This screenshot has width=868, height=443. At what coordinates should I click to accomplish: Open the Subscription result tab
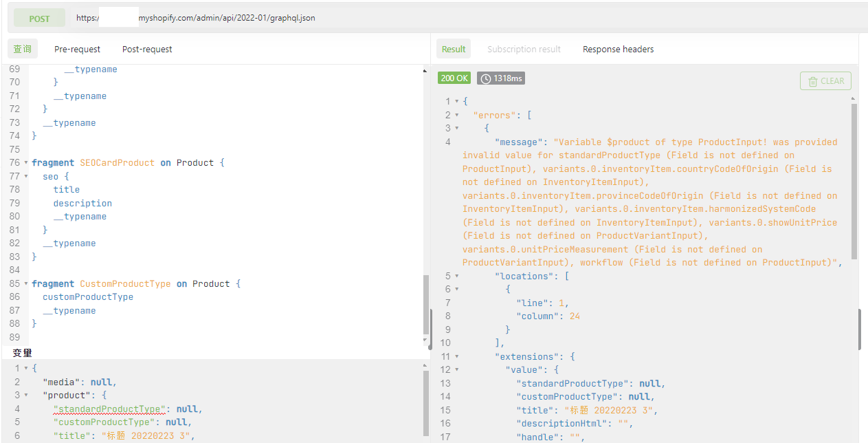pyautogui.click(x=524, y=49)
